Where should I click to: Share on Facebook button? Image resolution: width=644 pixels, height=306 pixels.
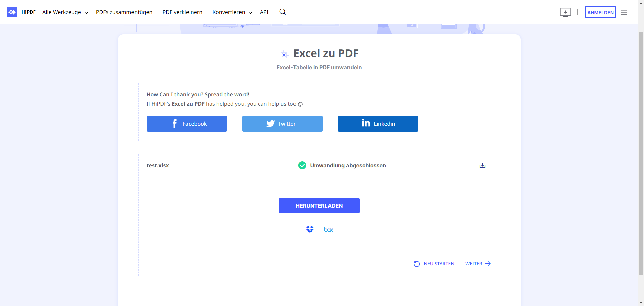(187, 124)
